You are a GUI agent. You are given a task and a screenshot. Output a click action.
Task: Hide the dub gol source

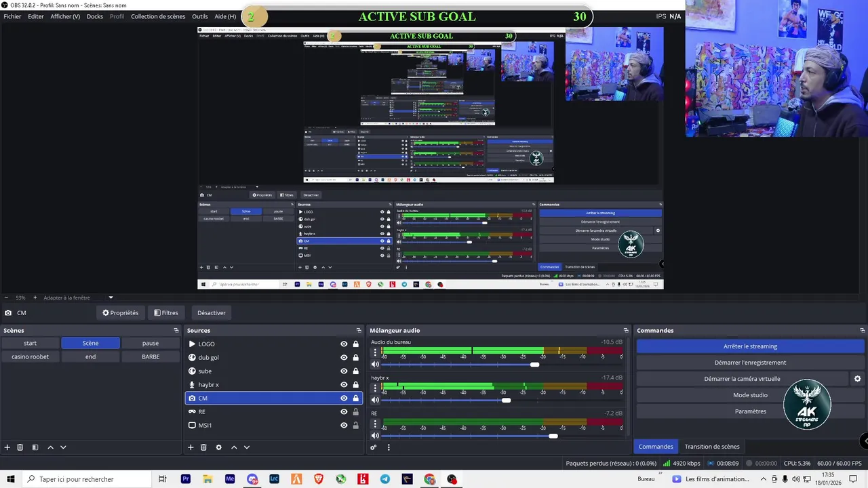(344, 358)
